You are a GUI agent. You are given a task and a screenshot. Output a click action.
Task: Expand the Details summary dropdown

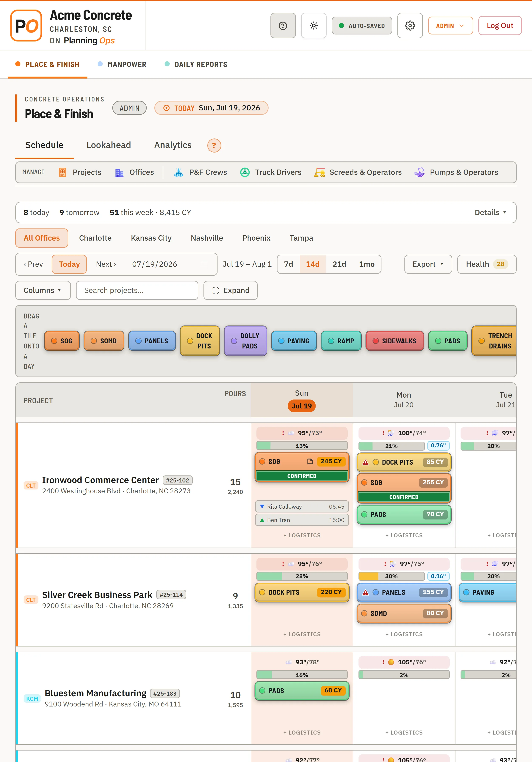click(x=490, y=212)
